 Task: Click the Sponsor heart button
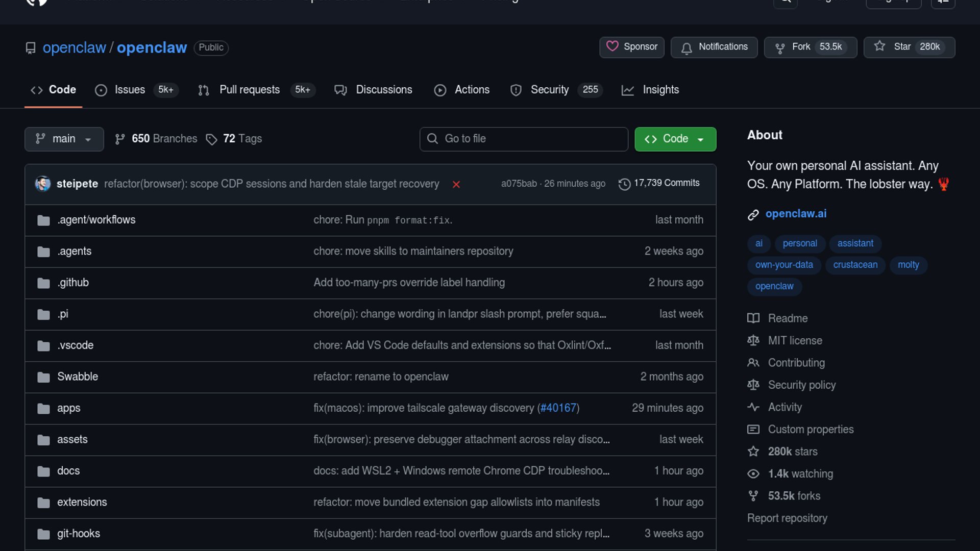point(631,47)
